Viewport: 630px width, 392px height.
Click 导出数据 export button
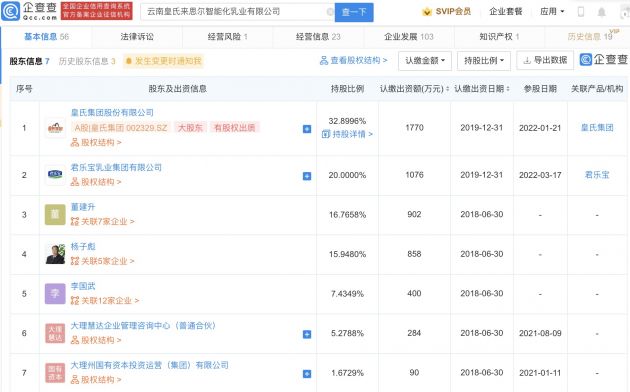pyautogui.click(x=545, y=60)
